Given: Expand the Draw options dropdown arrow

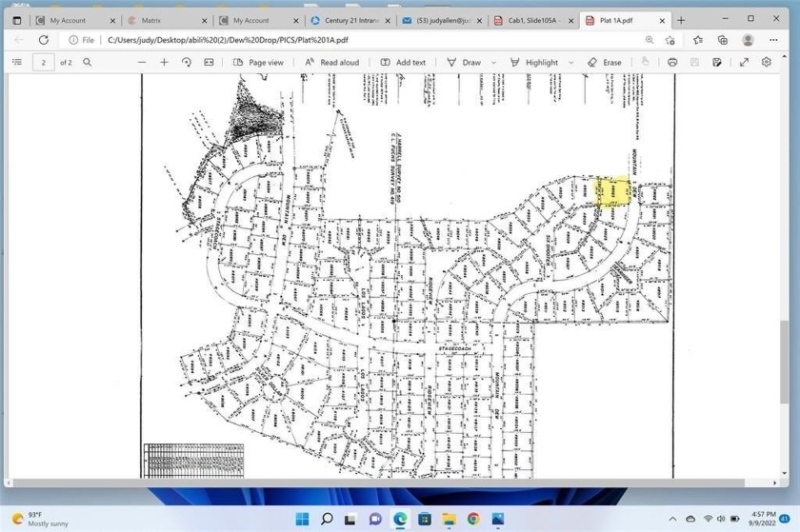Looking at the screenshot, I should pos(493,62).
